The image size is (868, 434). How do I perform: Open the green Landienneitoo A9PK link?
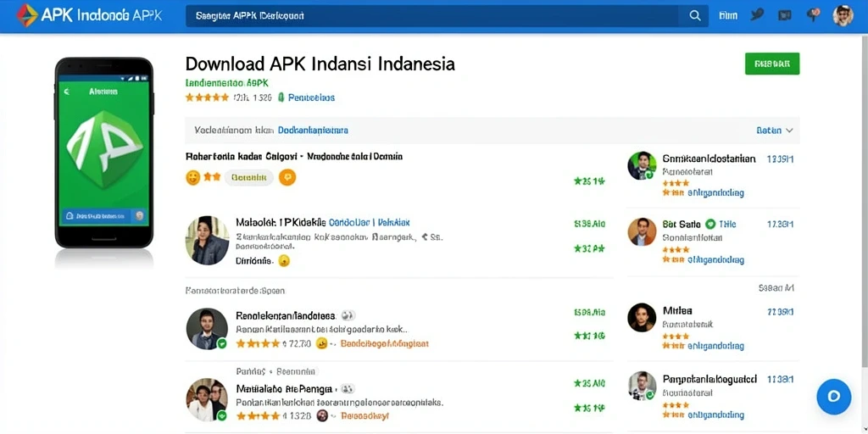(227, 83)
